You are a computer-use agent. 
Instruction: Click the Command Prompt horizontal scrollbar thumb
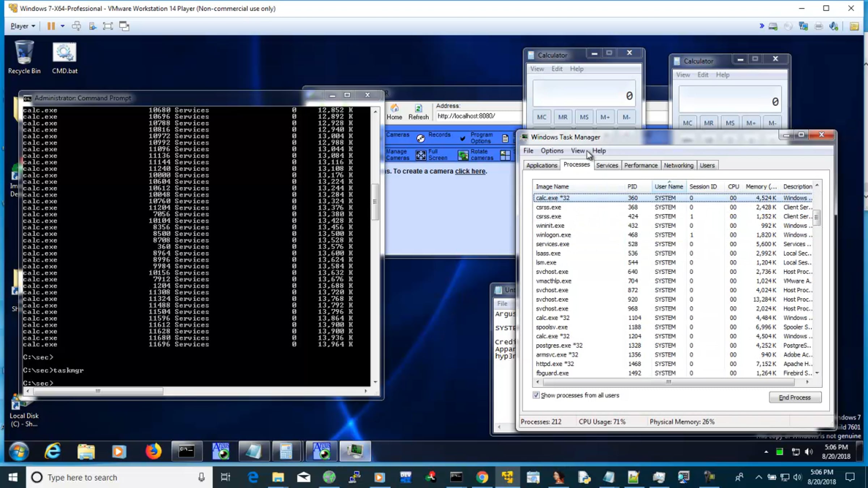[x=98, y=391]
